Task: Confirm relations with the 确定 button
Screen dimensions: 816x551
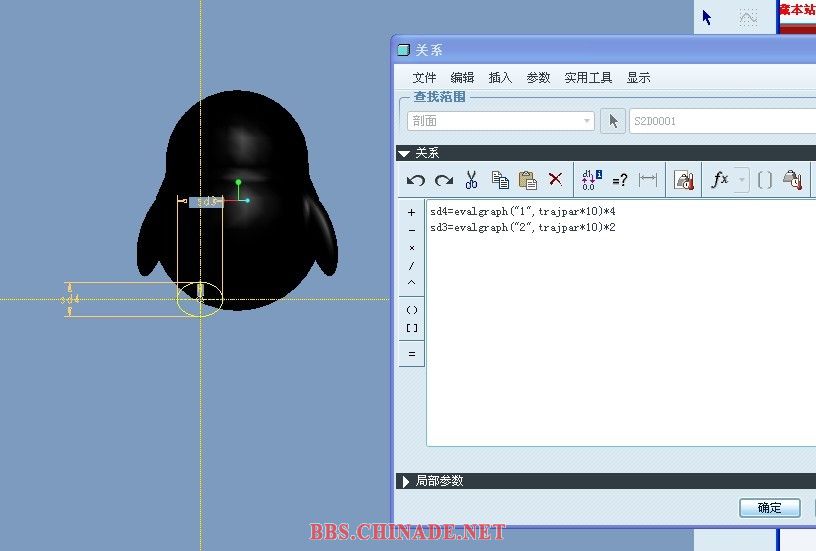Action: (769, 508)
